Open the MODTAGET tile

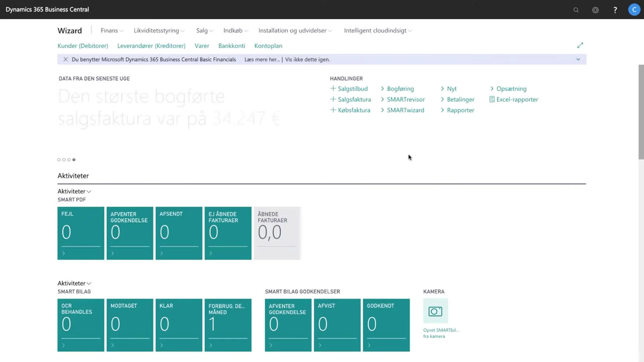pos(130,325)
